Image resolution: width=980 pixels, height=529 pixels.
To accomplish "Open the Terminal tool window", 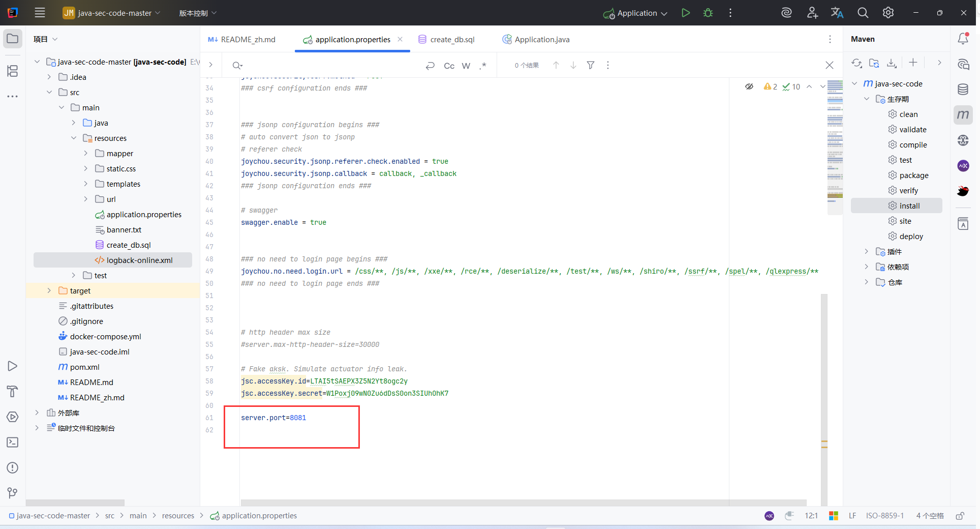I will (x=13, y=443).
